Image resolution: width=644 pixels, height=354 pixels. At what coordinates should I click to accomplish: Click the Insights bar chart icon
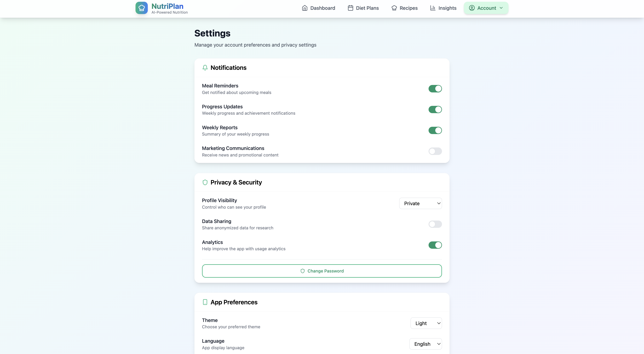coord(433,8)
